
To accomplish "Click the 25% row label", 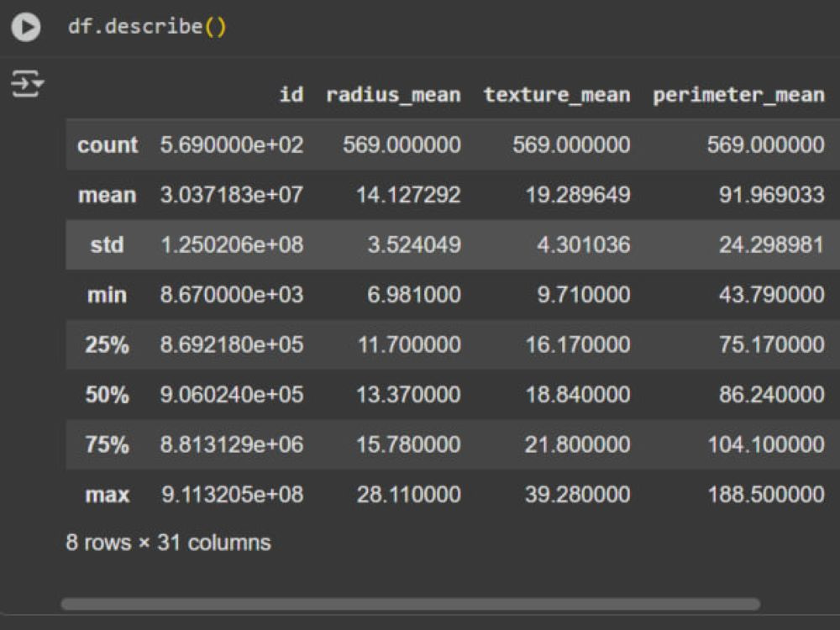I will tap(108, 344).
